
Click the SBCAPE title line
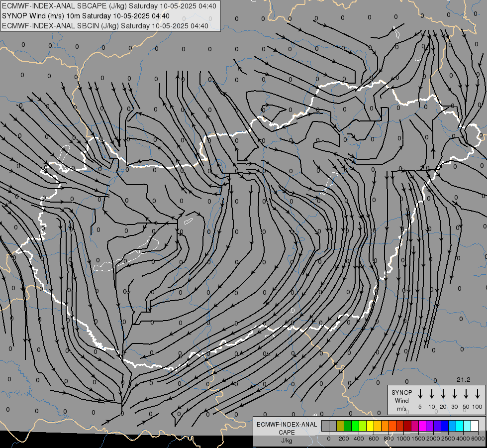109,6
